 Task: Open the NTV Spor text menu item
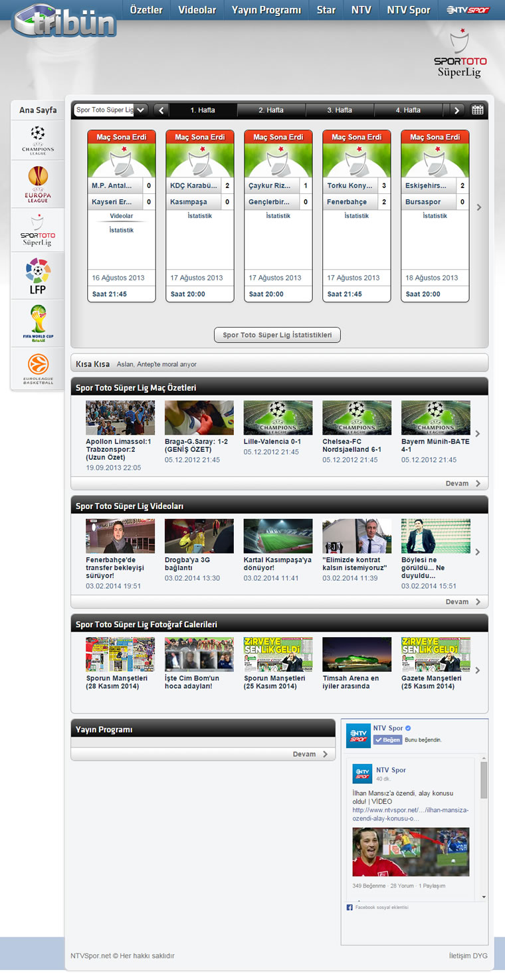pos(409,10)
